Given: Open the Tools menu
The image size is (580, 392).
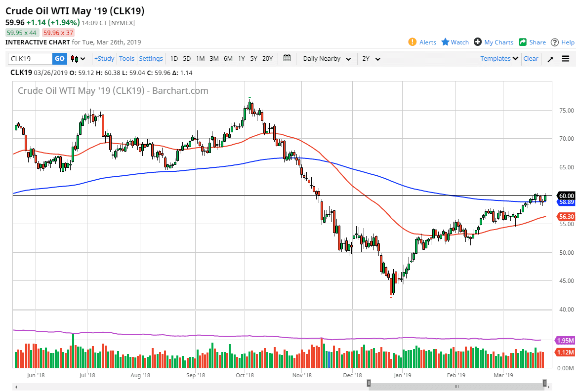Looking at the screenshot, I should tap(127, 58).
